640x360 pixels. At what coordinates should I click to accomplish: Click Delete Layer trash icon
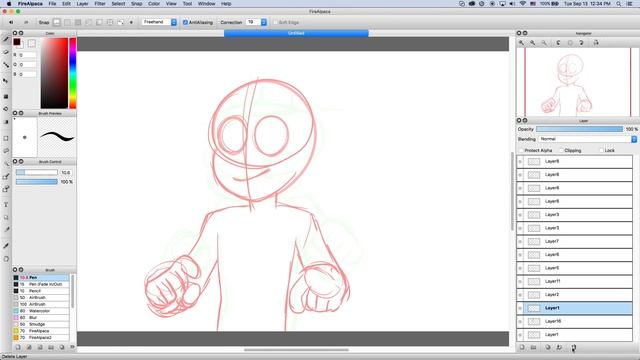click(573, 347)
